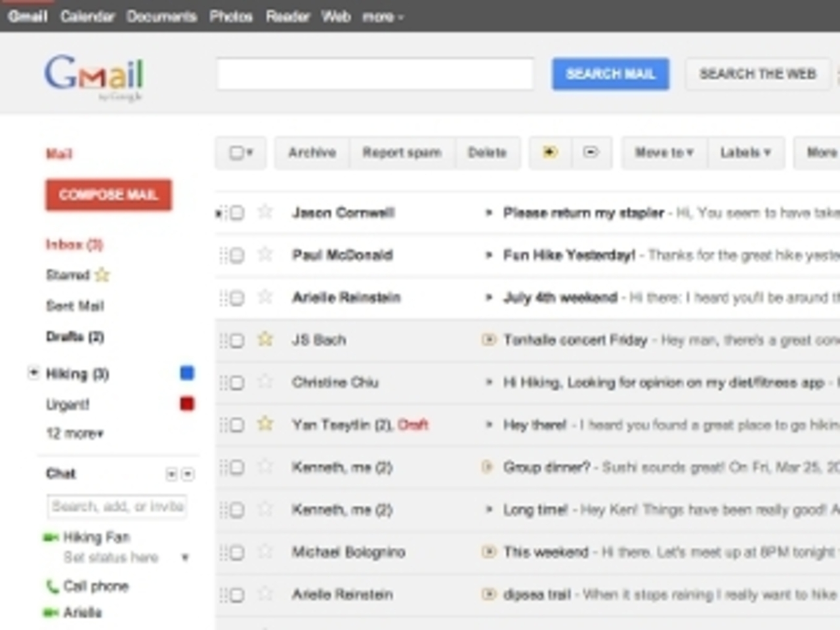Open Calendar from the top bar
This screenshot has width=840, height=630.
tap(87, 16)
